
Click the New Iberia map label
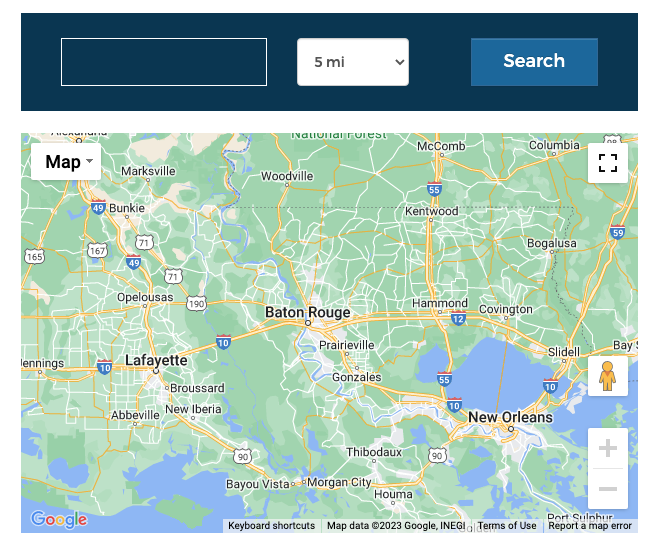click(x=193, y=409)
